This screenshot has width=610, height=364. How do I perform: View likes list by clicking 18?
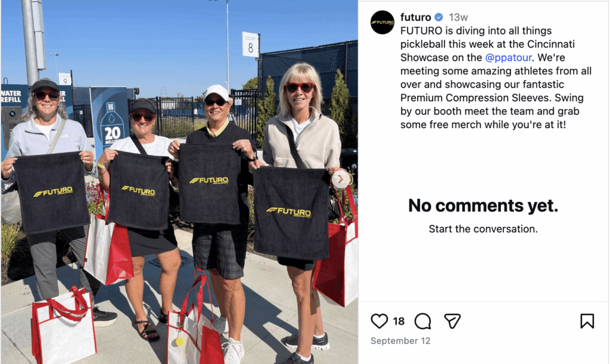pos(399,321)
